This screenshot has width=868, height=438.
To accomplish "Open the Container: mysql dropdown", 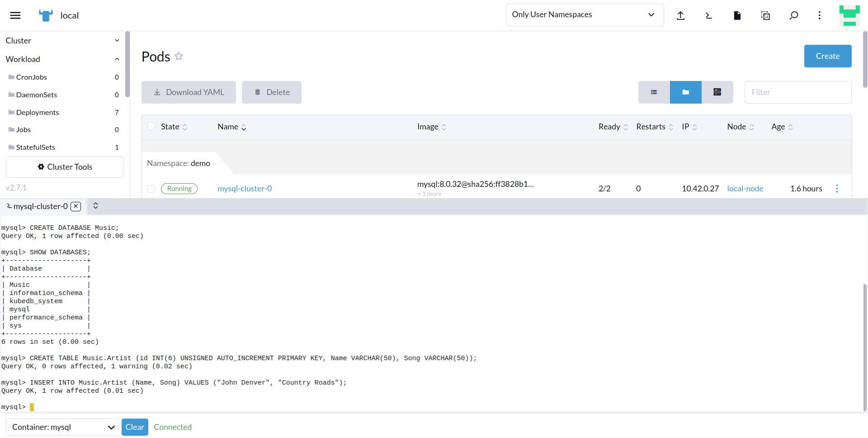I will pos(62,427).
